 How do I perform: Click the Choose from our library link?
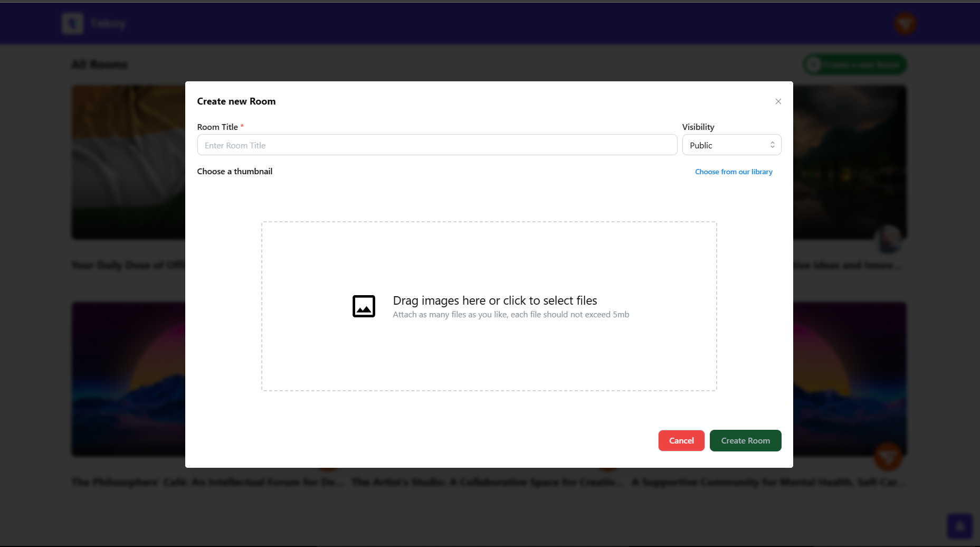point(734,172)
